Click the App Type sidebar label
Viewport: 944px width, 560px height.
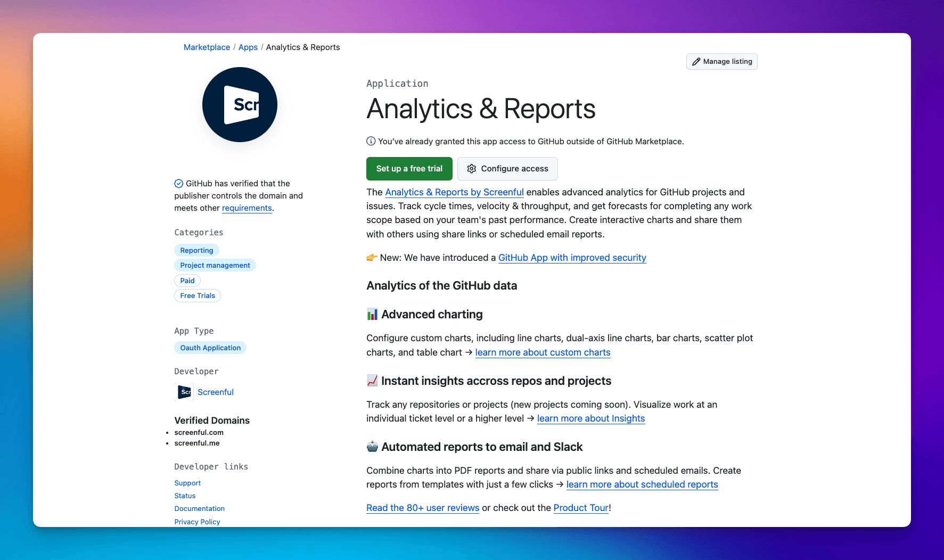tap(194, 331)
